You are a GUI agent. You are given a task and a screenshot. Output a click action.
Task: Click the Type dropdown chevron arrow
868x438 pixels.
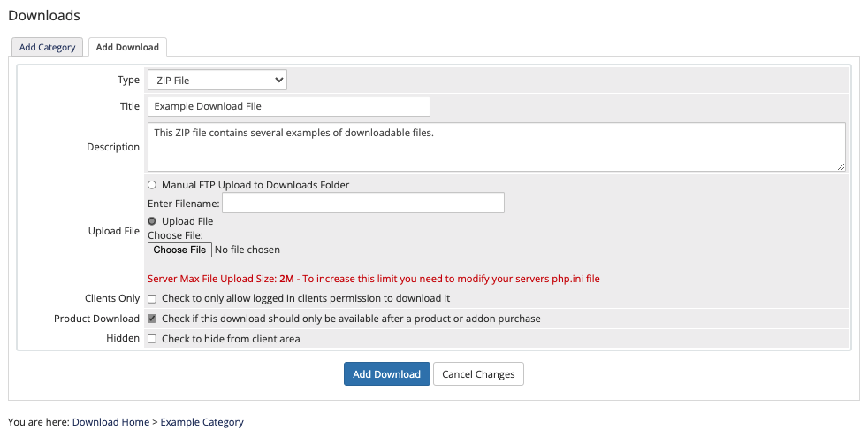279,80
